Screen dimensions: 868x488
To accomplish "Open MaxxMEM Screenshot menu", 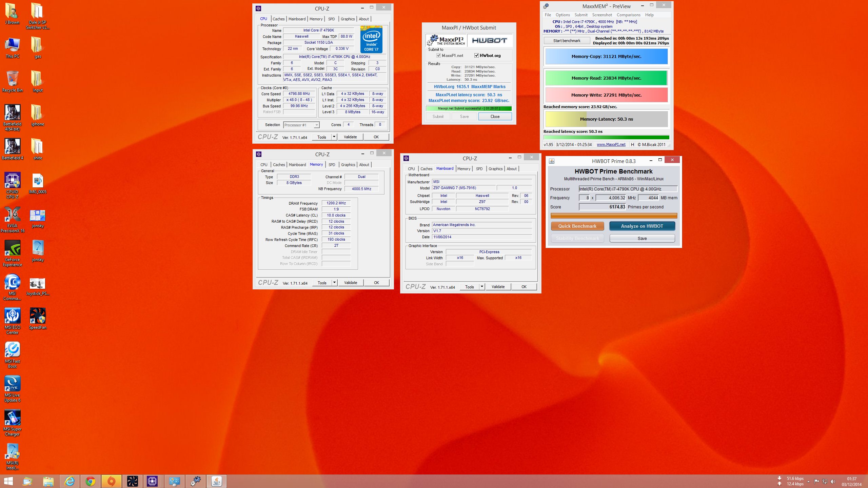I will click(602, 15).
